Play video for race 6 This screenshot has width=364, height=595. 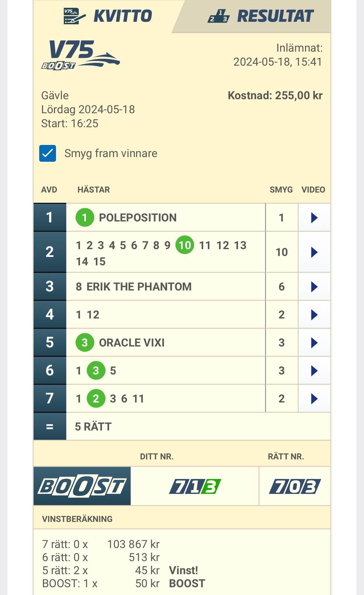click(x=314, y=370)
